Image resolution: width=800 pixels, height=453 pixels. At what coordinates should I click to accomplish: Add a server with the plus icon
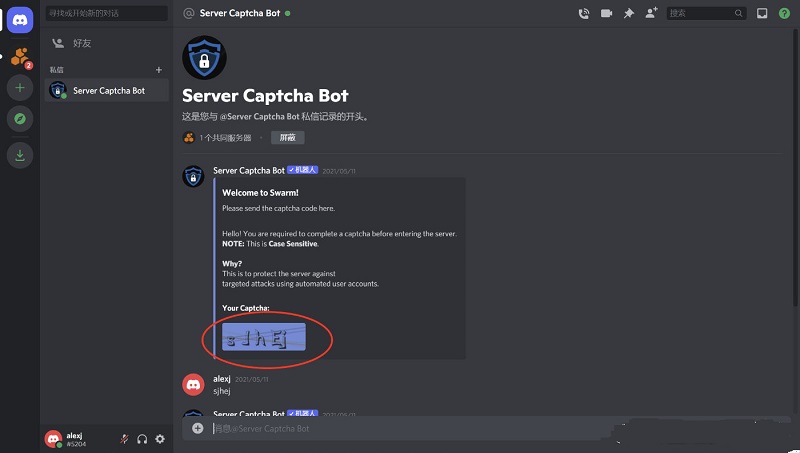pos(20,88)
